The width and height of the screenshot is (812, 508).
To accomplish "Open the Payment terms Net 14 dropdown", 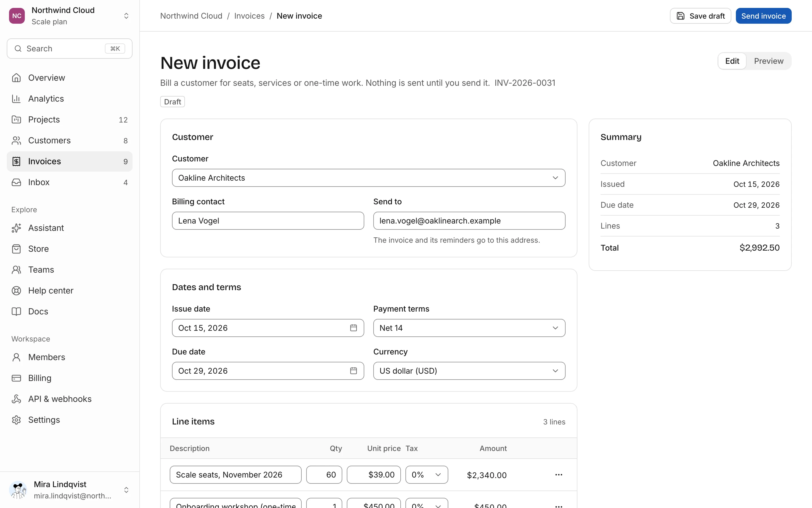I will pos(469,328).
